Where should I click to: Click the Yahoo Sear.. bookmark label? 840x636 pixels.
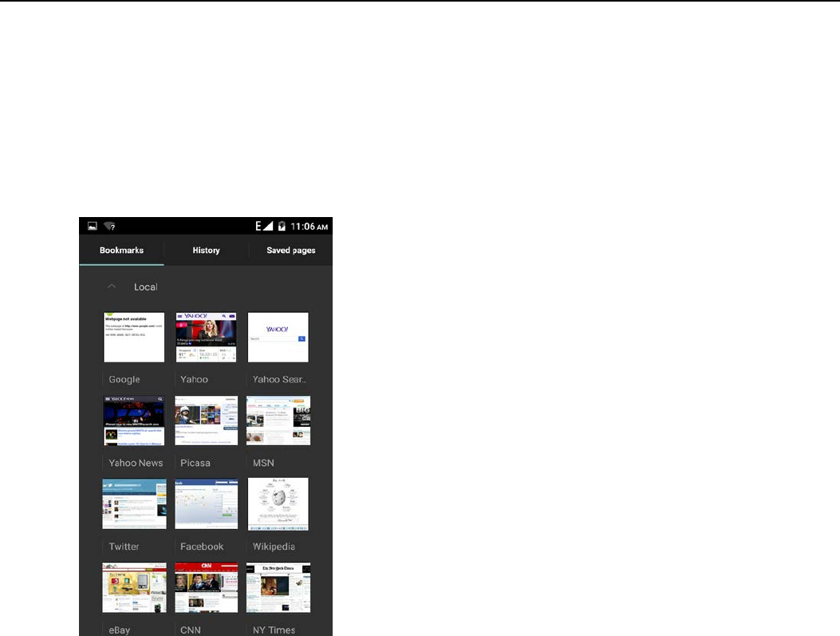[x=279, y=379]
